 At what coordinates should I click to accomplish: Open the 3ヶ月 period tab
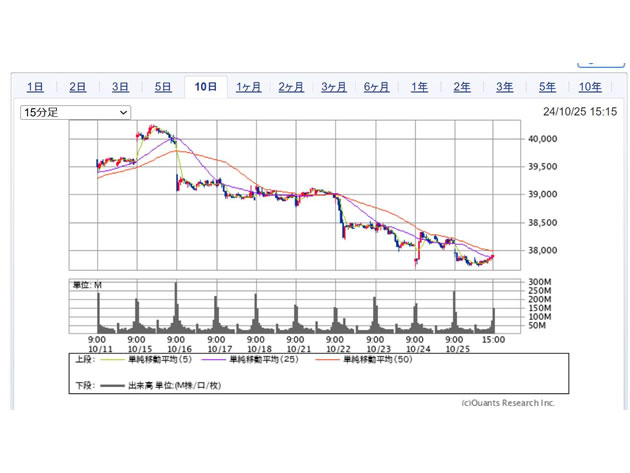point(334,87)
